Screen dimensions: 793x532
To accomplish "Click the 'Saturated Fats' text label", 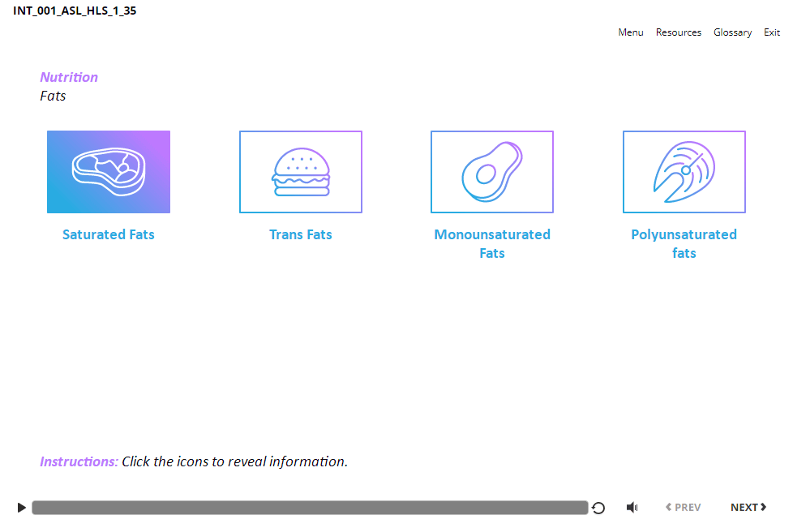I will (109, 234).
